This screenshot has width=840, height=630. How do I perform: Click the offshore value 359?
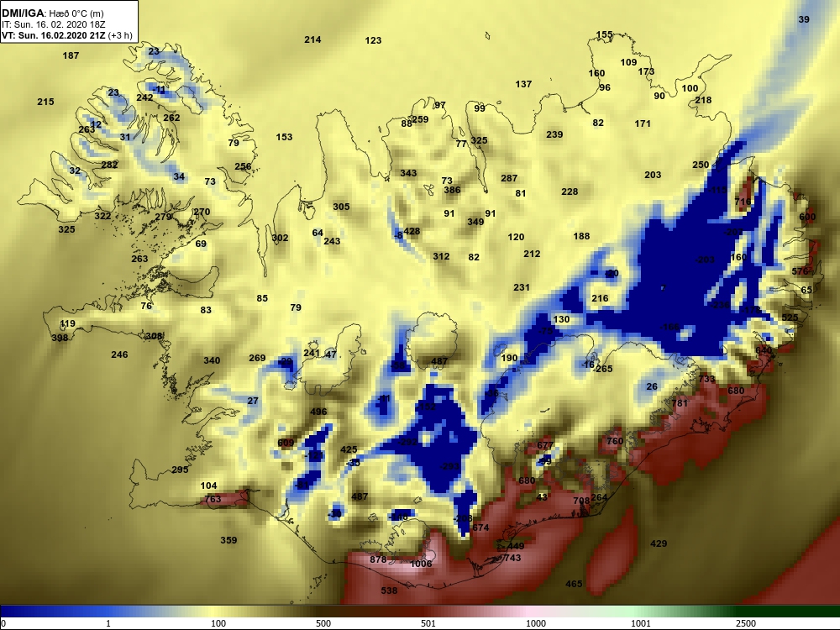[x=228, y=540]
